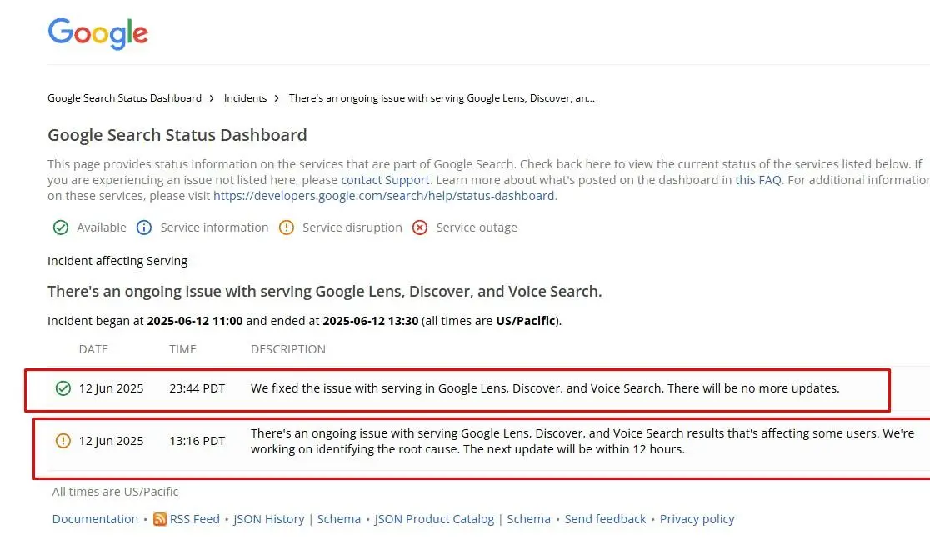Screen dimensions: 930x560
Task: Click the Service outage legend label
Action: point(477,227)
